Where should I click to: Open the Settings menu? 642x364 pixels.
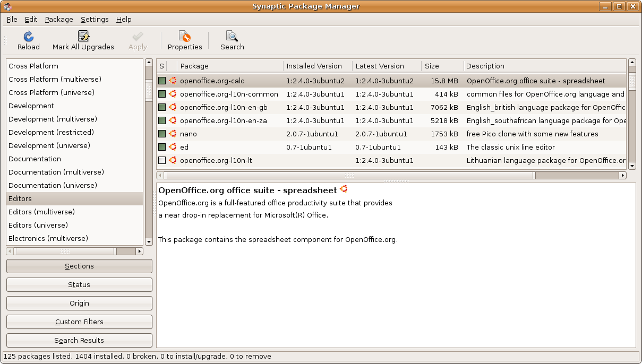(x=95, y=19)
